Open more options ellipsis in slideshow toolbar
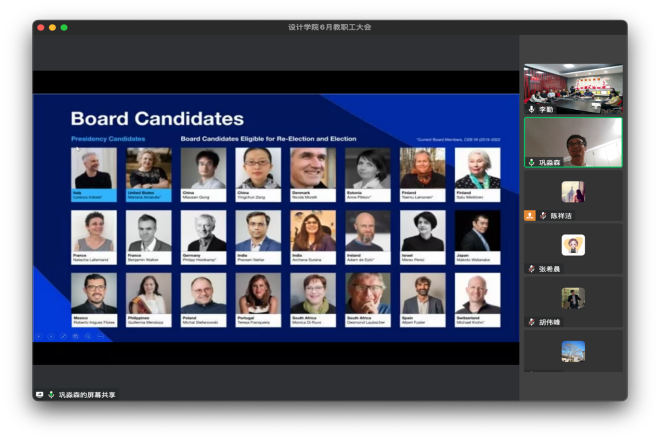 [x=99, y=336]
